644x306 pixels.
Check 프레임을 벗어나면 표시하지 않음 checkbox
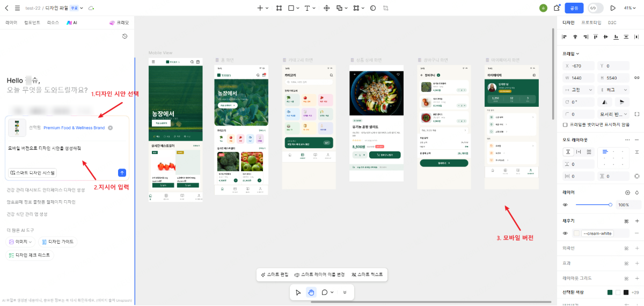(x=565, y=125)
